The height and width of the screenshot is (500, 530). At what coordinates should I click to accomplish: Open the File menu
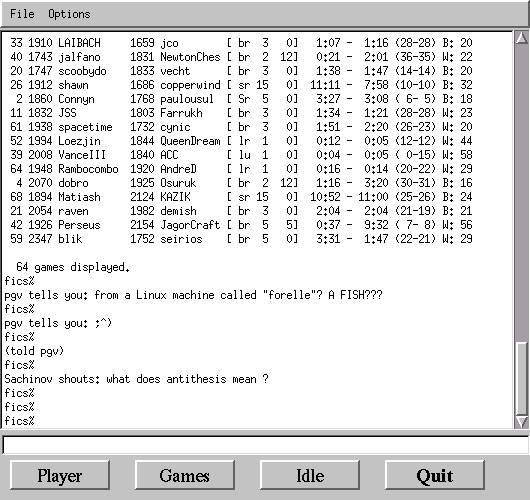(x=22, y=14)
